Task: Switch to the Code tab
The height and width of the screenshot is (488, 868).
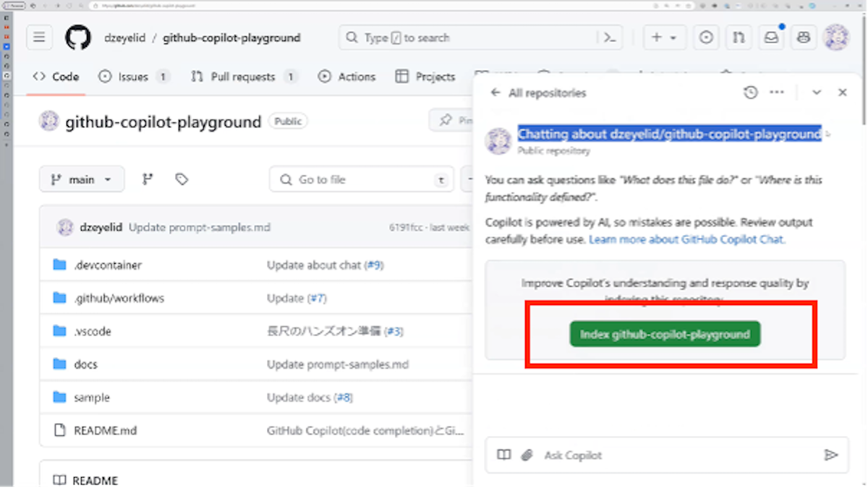Action: 56,77
